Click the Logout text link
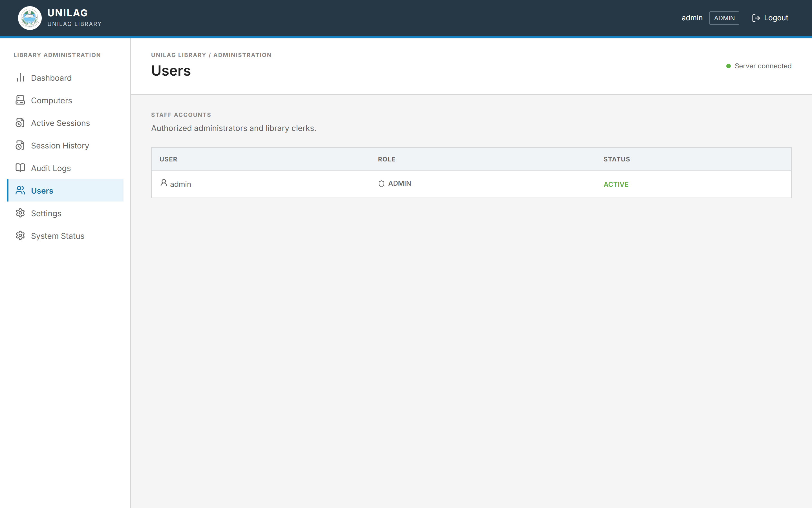 coord(776,18)
